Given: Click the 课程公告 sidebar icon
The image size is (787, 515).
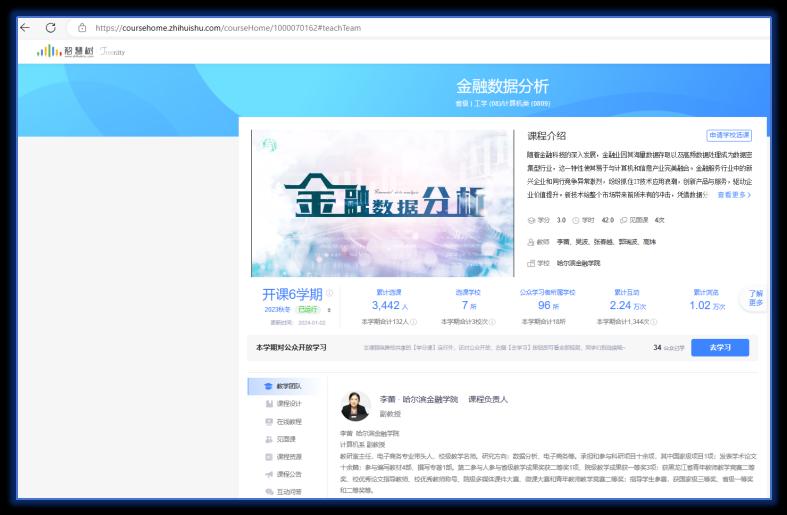Looking at the screenshot, I should tap(269, 474).
